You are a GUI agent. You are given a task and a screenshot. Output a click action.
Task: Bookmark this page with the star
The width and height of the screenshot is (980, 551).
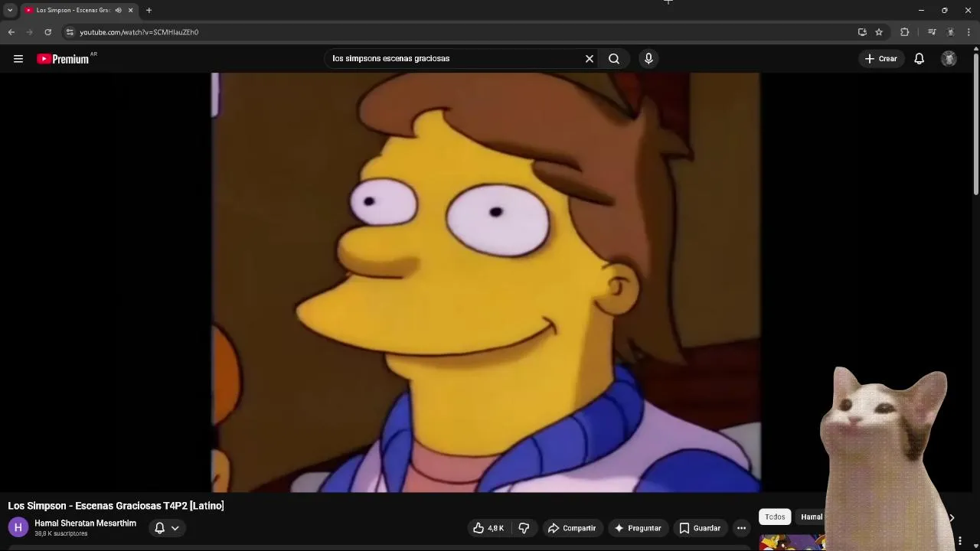(879, 32)
